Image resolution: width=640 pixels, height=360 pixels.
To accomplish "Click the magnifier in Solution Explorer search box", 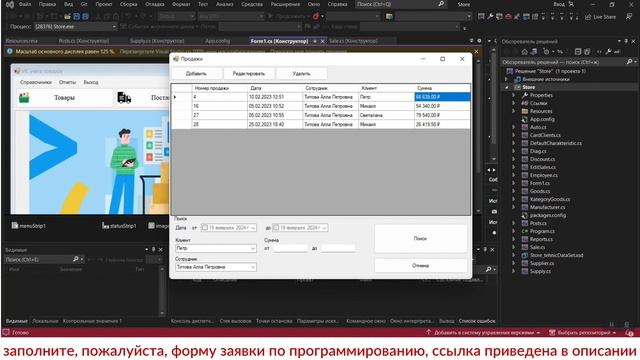I will [x=629, y=62].
